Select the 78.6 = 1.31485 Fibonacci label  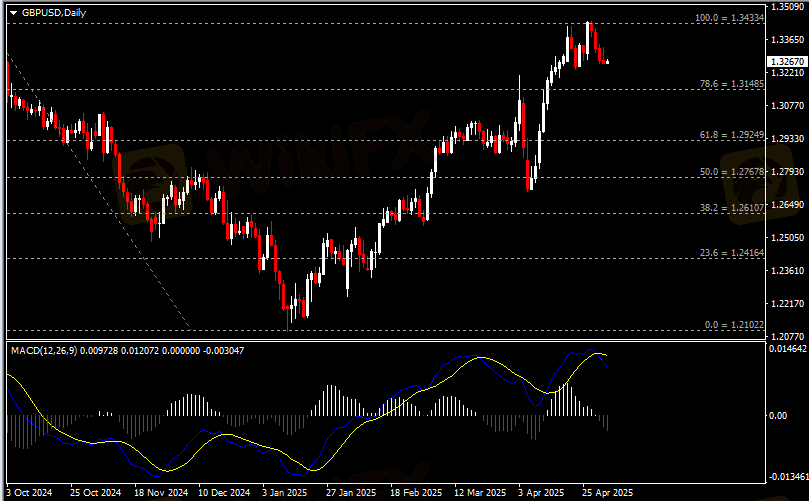(732, 84)
